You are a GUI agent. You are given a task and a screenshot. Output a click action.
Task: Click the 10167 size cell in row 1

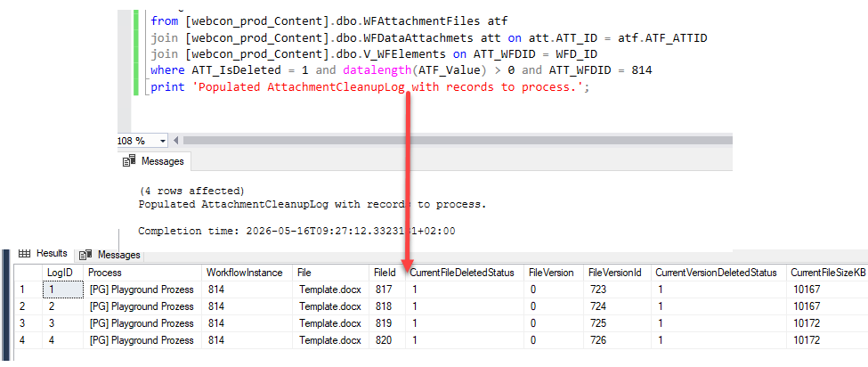[826, 289]
